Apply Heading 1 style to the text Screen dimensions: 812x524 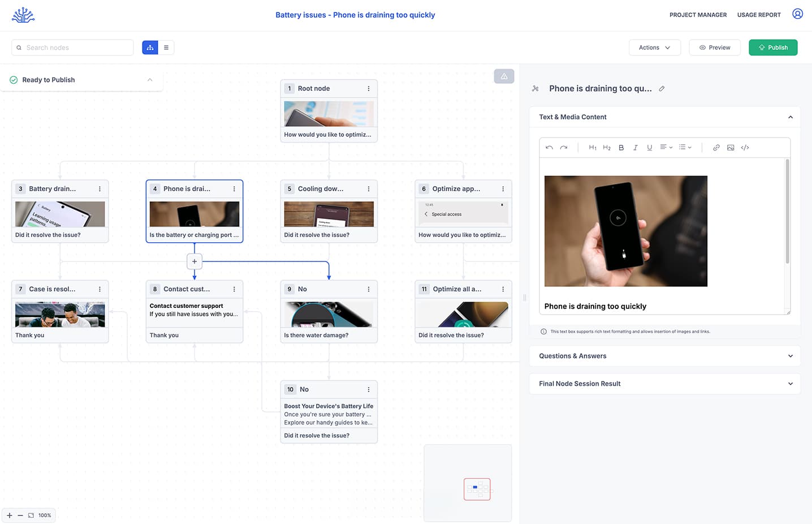593,147
